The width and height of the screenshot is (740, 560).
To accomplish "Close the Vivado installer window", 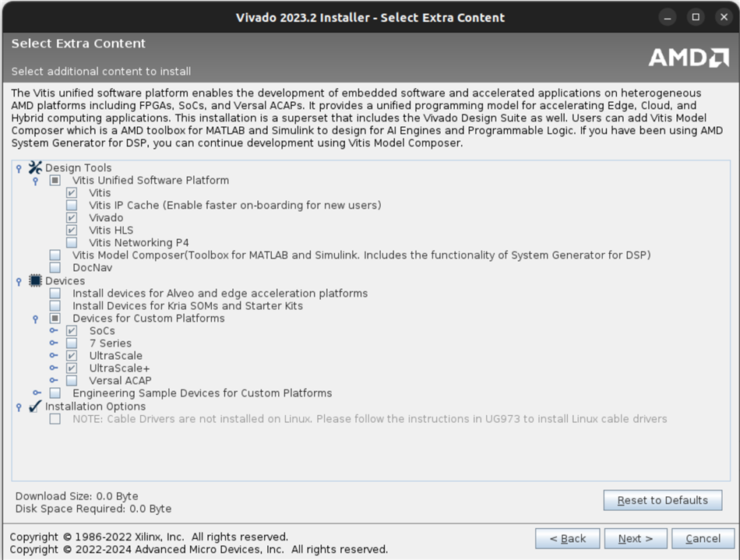I will 724,18.
